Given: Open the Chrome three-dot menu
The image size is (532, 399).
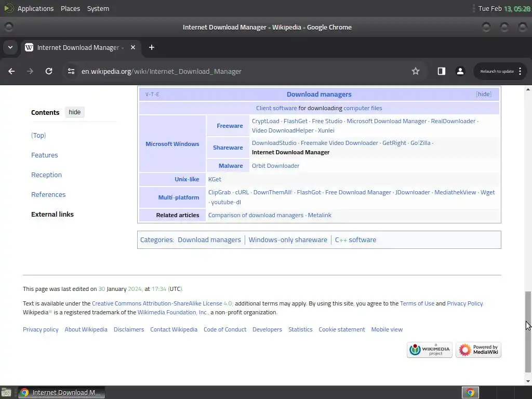Looking at the screenshot, I should coord(520,71).
